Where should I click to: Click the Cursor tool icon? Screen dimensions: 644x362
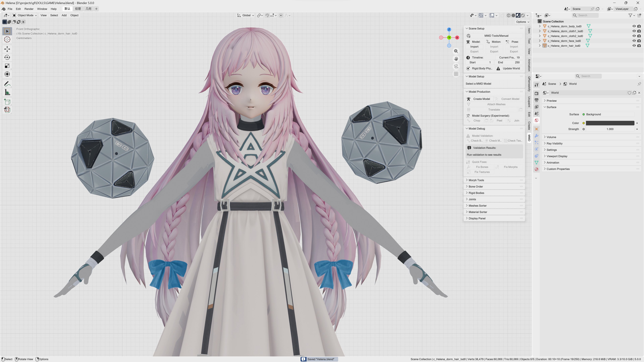7,40
